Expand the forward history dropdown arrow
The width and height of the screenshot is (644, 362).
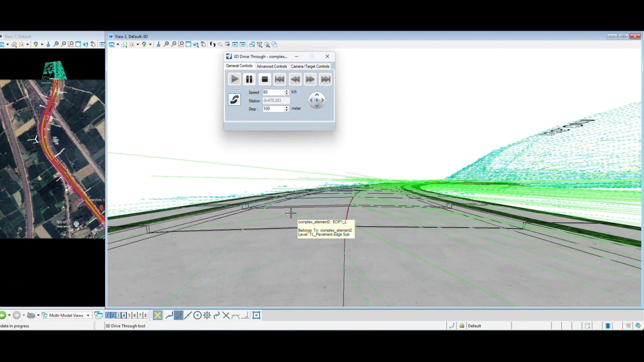pos(24,315)
